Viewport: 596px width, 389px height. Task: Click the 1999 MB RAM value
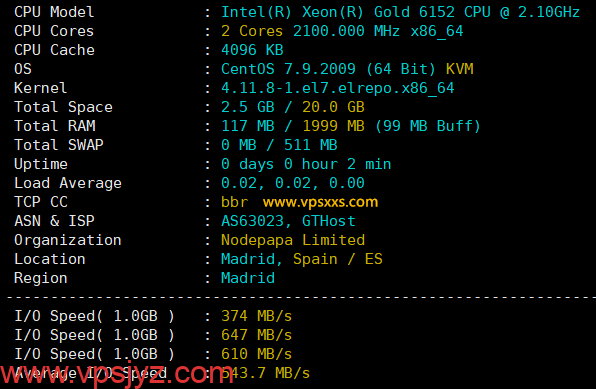(333, 126)
